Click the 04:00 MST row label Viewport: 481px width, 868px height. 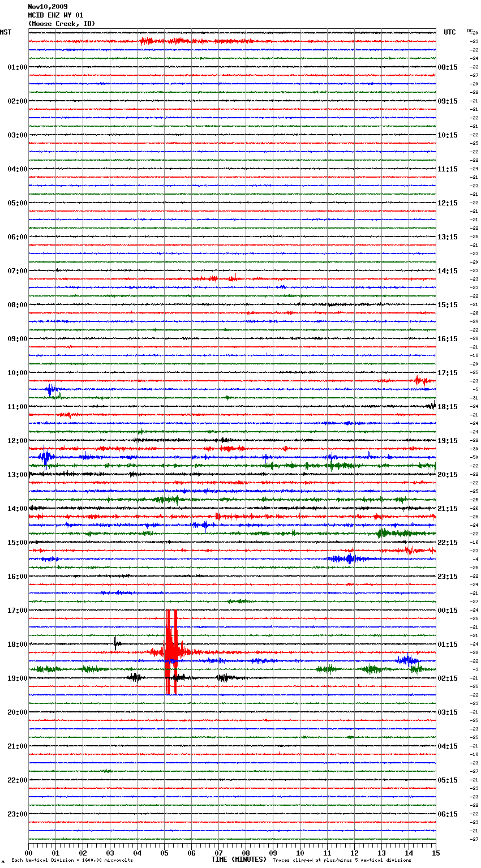click(17, 169)
